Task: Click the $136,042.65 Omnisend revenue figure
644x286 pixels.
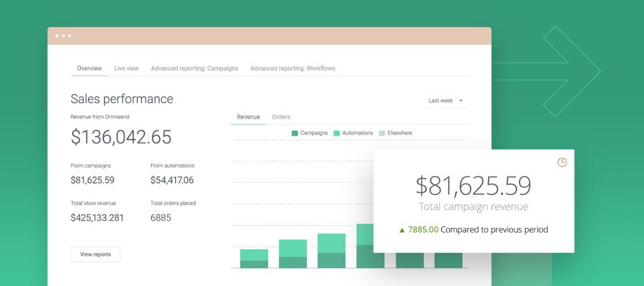Action: [x=120, y=137]
